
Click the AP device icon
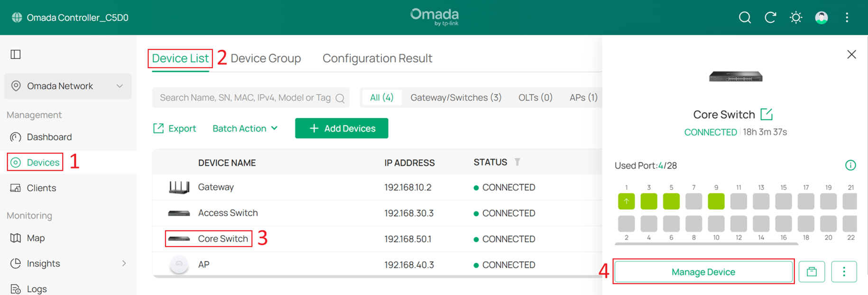[x=179, y=264]
